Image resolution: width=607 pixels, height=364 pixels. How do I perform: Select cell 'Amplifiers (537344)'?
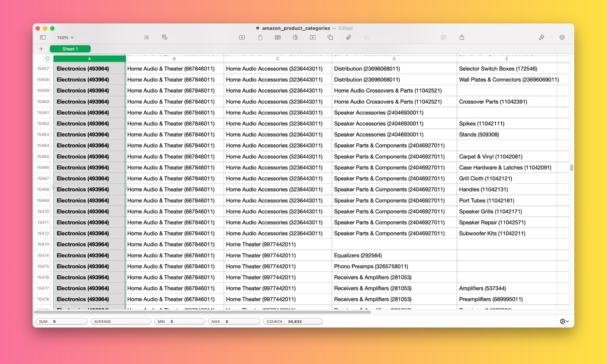pos(507,289)
